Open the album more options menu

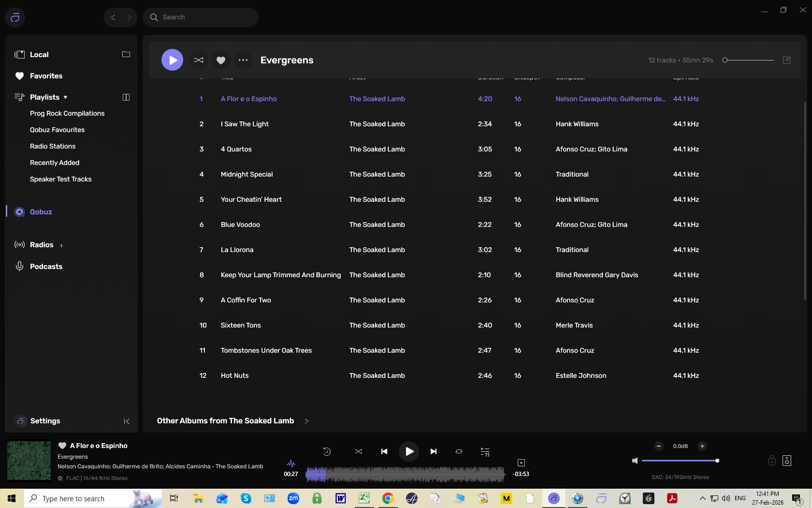(x=243, y=60)
